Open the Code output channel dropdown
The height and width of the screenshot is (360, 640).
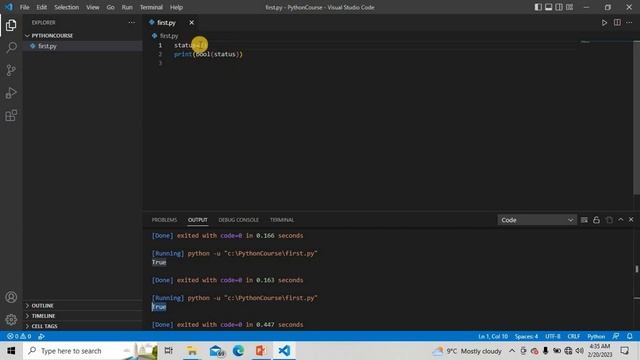click(537, 220)
